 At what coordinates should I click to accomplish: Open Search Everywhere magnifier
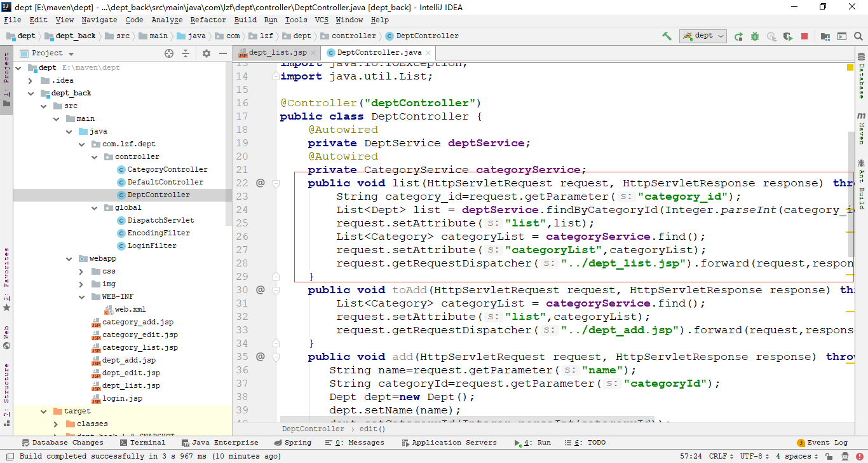tap(858, 36)
